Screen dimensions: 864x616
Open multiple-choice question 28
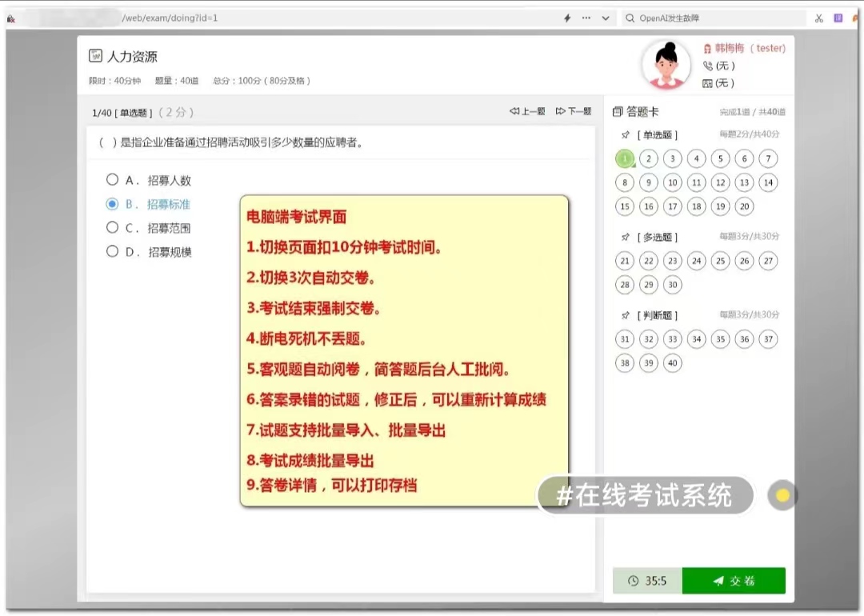pos(625,285)
